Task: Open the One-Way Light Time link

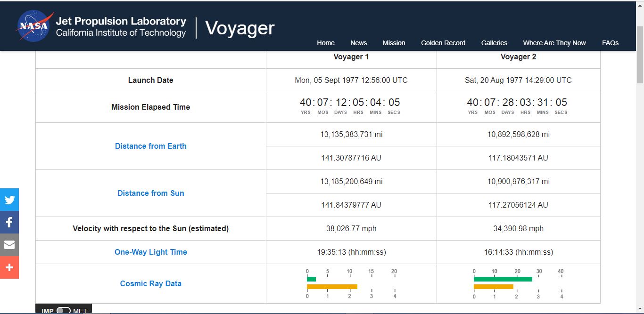Action: pos(151,252)
